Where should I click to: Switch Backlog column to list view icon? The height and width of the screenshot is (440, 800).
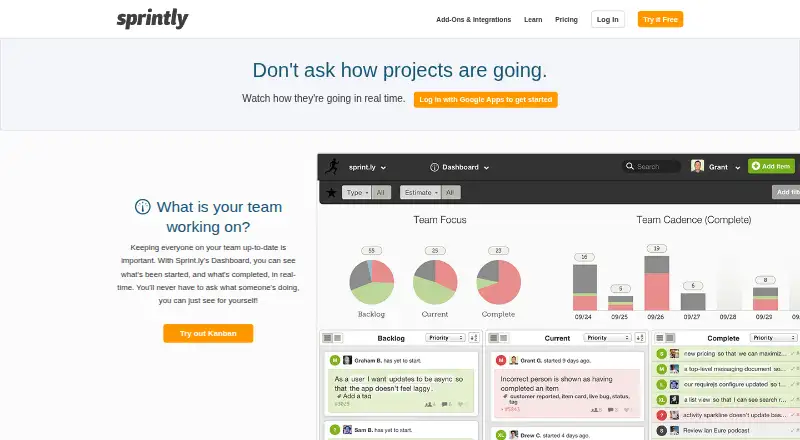328,338
